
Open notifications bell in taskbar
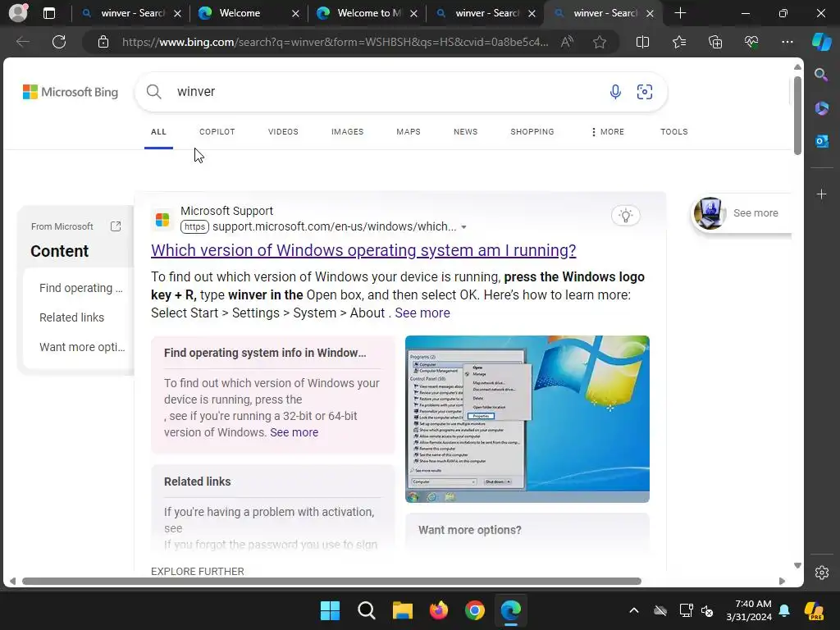click(x=783, y=610)
